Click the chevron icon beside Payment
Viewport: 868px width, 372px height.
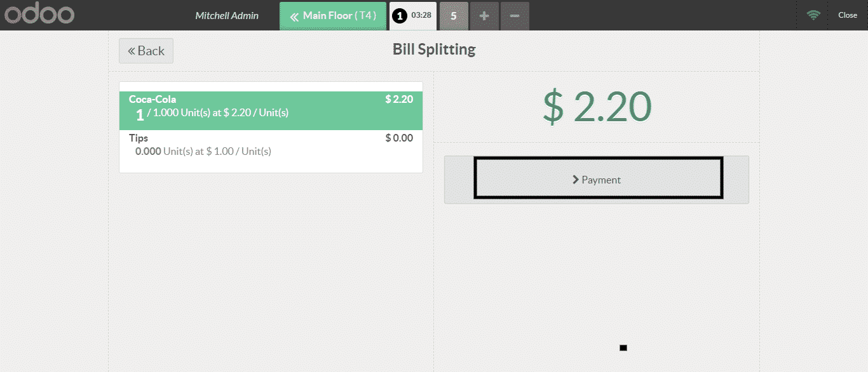coord(576,180)
